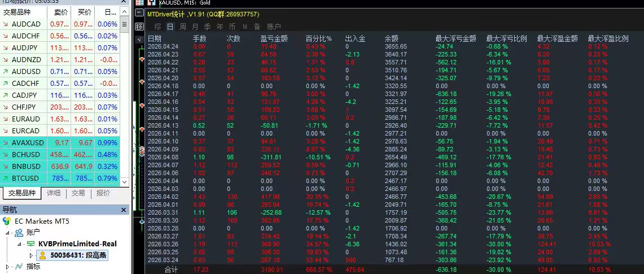Click the grid table icon in chart header
The image size is (644, 274).
tap(139, 2)
